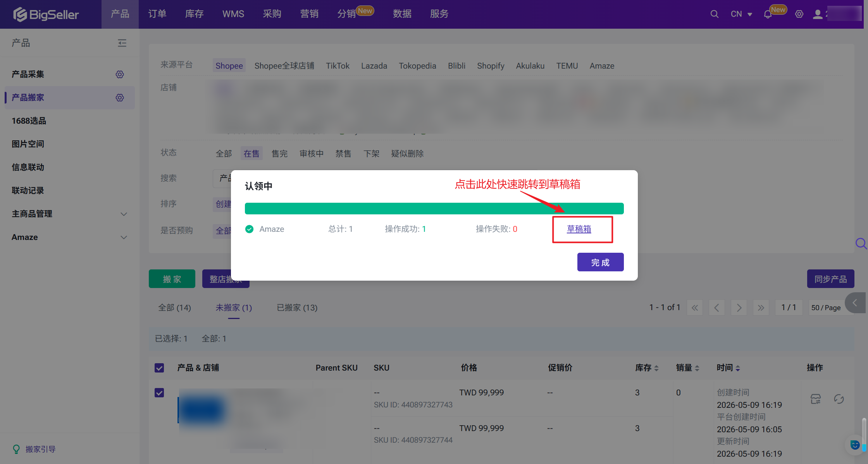
Task: Click the green claim progress bar
Action: pos(434,209)
